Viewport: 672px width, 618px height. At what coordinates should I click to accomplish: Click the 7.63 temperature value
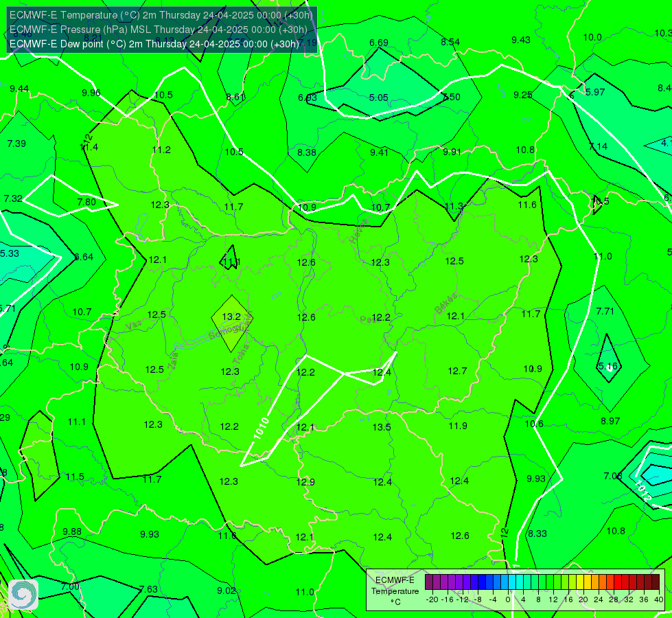(x=148, y=589)
